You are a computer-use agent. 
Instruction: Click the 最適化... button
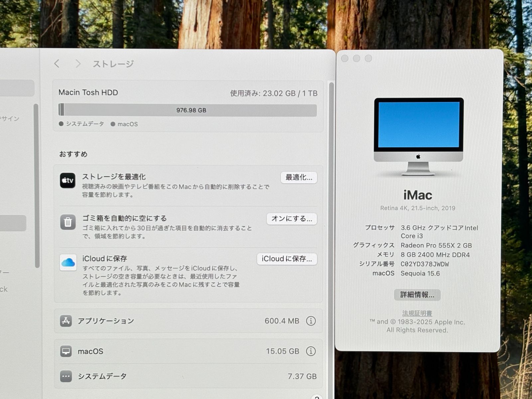coord(299,178)
